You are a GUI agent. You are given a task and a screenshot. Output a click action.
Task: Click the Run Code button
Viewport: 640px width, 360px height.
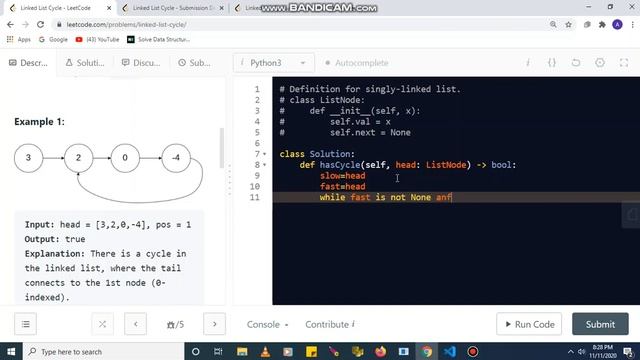(529, 324)
